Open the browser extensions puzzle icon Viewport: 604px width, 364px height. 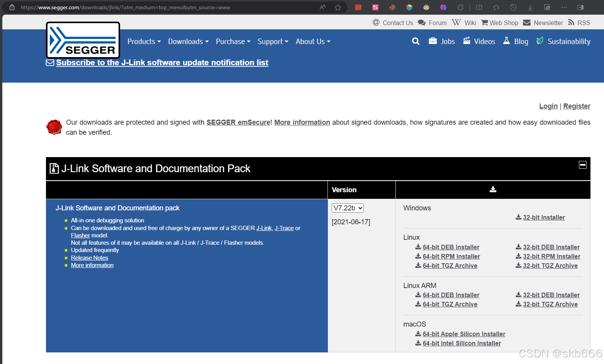pos(460,7)
